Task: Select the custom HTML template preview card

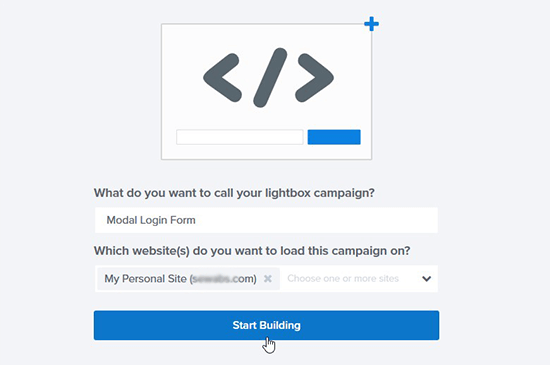Action: [x=266, y=92]
